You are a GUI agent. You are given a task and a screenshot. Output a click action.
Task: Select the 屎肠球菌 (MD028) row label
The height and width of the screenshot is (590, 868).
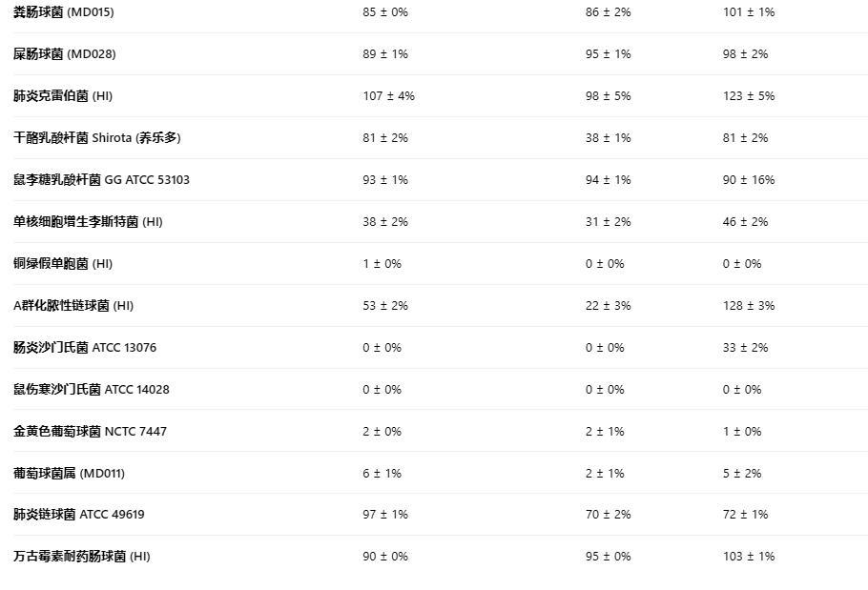64,54
